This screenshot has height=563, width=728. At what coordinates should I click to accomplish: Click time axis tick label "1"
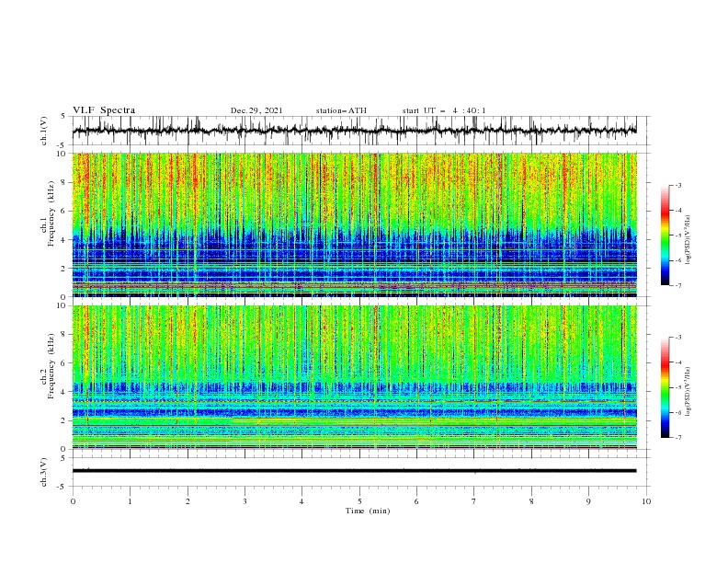point(131,501)
